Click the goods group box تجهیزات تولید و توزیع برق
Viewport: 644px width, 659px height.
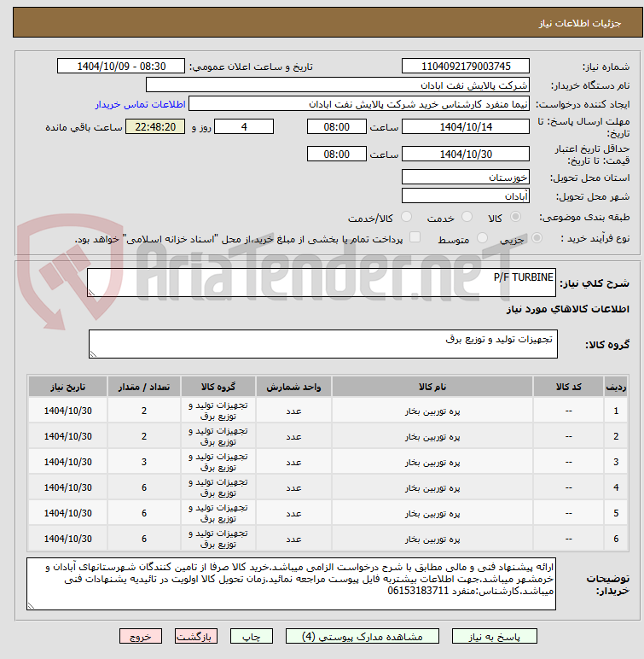(x=323, y=344)
